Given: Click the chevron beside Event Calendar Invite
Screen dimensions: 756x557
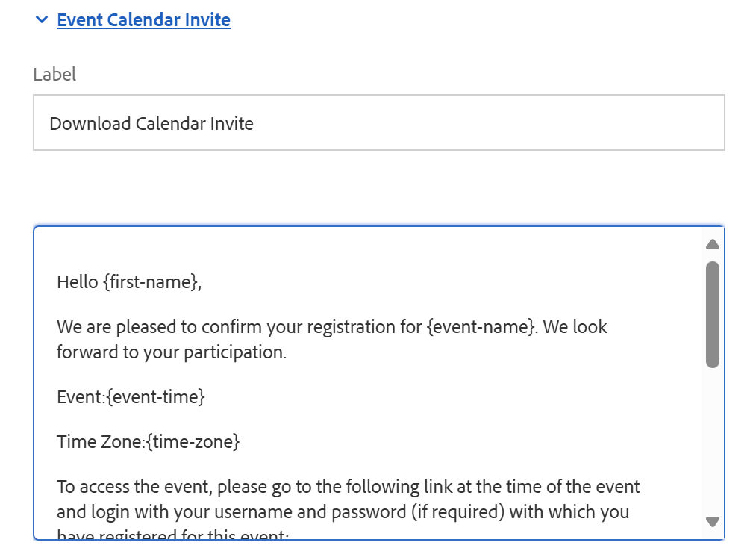Looking at the screenshot, I should (x=41, y=19).
